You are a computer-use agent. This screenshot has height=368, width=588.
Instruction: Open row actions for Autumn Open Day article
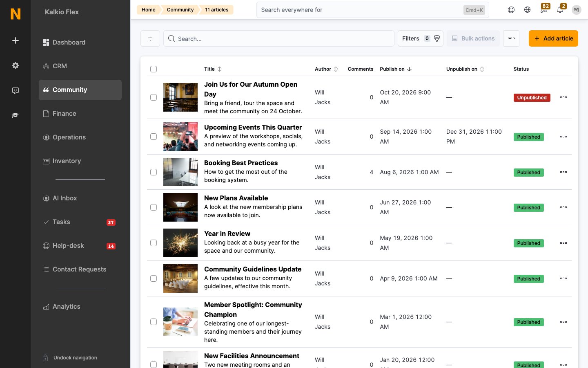coord(563,97)
